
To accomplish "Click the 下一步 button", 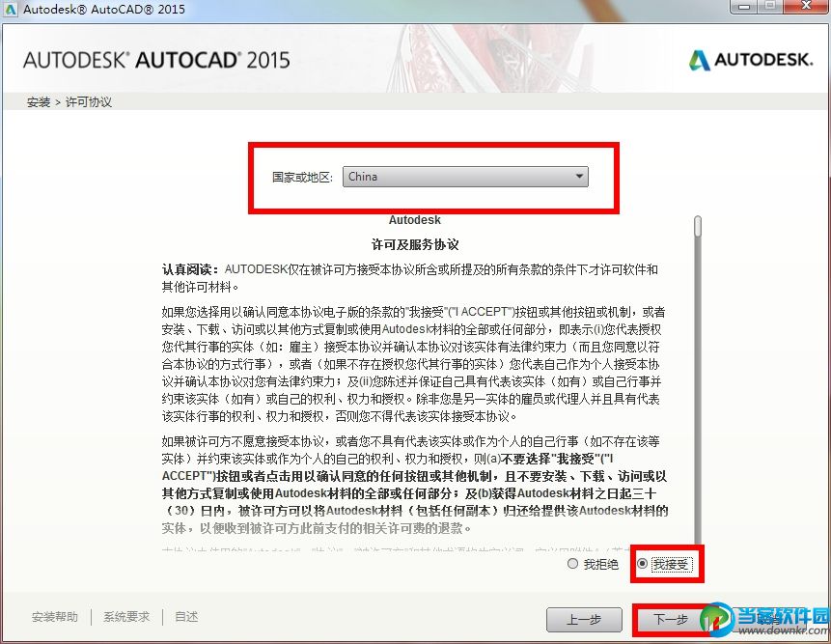I will coord(671,619).
